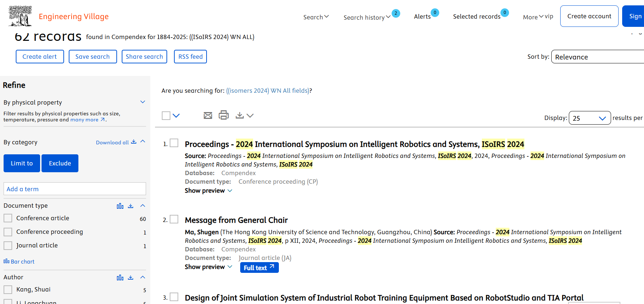This screenshot has width=644, height=304.
Task: Click the Add a term input field
Action: coord(75,189)
